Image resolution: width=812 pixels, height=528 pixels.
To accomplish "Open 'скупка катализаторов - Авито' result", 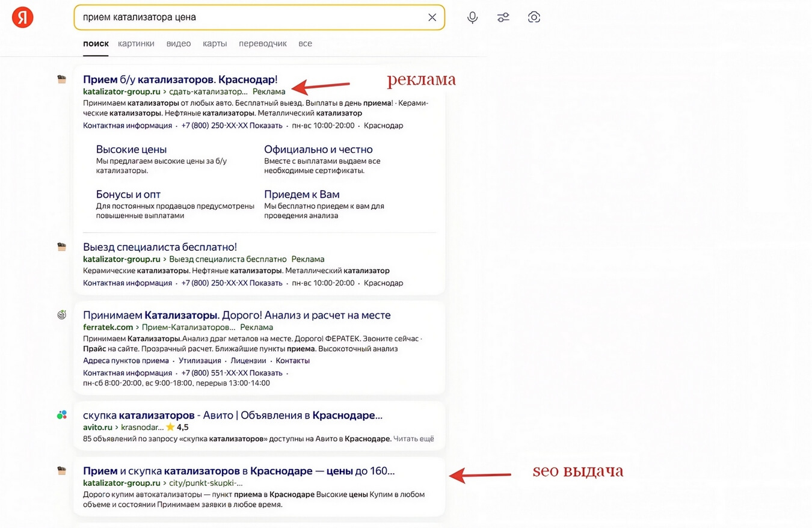I will click(x=233, y=415).
